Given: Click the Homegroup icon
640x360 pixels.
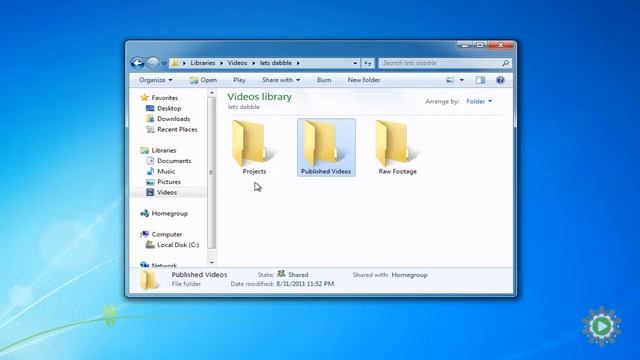Looking at the screenshot, I should 144,213.
